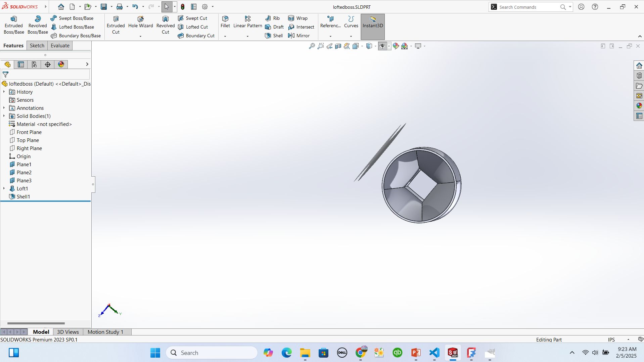
Task: Switch to the Sketch tab
Action: click(37, 46)
